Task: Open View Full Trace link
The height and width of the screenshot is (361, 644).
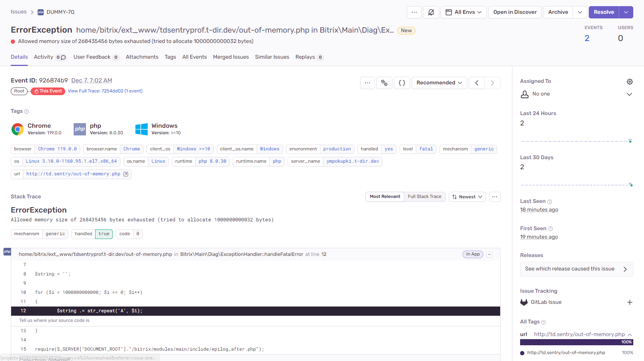Action: click(x=105, y=91)
